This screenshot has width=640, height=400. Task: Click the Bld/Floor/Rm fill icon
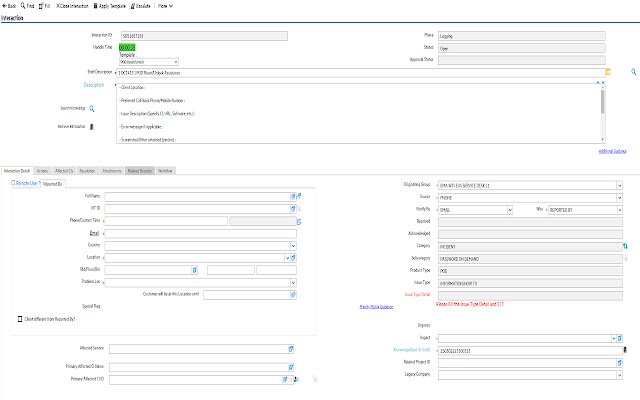click(195, 270)
